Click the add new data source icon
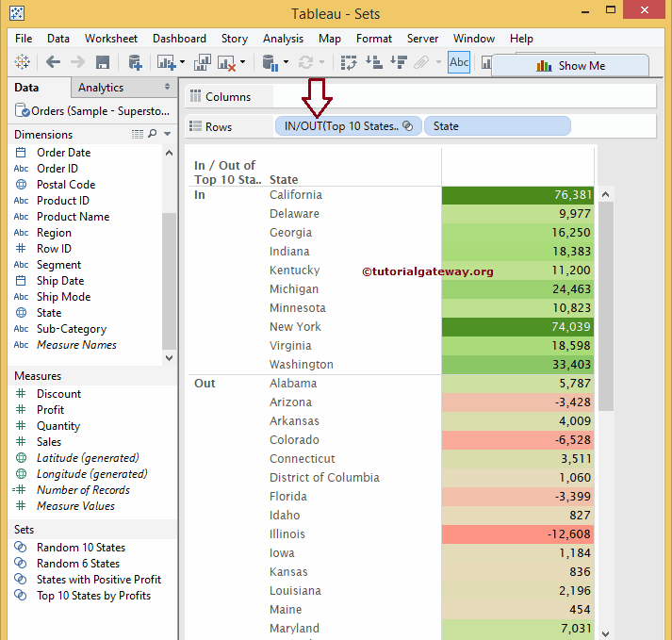The width and height of the screenshot is (672, 640). point(135,63)
